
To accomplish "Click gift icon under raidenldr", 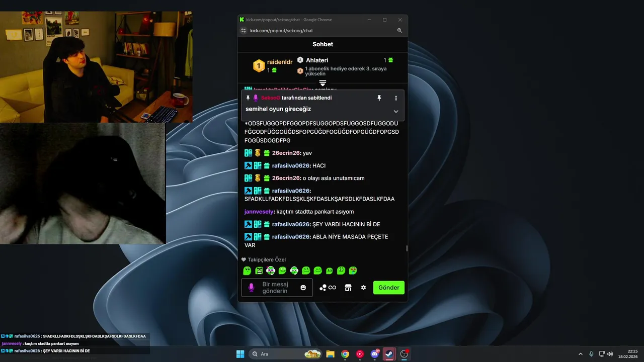I will click(x=274, y=70).
